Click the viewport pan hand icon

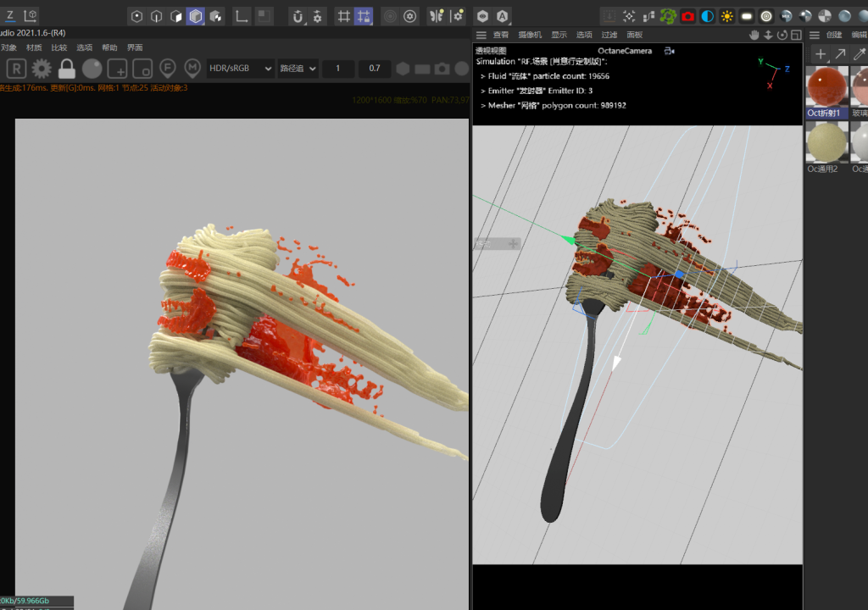tap(754, 35)
